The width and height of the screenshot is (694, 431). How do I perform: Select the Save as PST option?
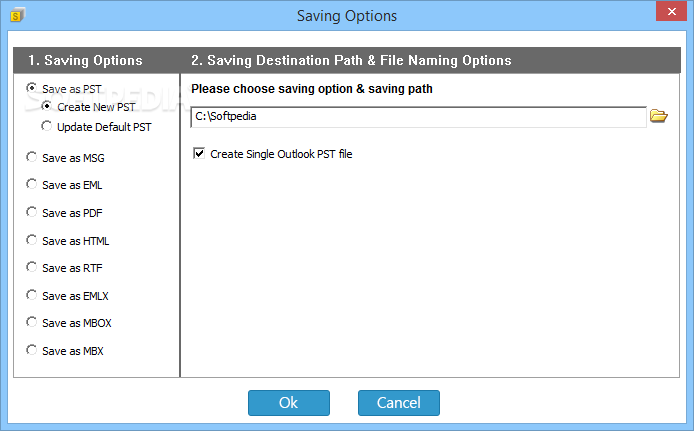(x=32, y=89)
